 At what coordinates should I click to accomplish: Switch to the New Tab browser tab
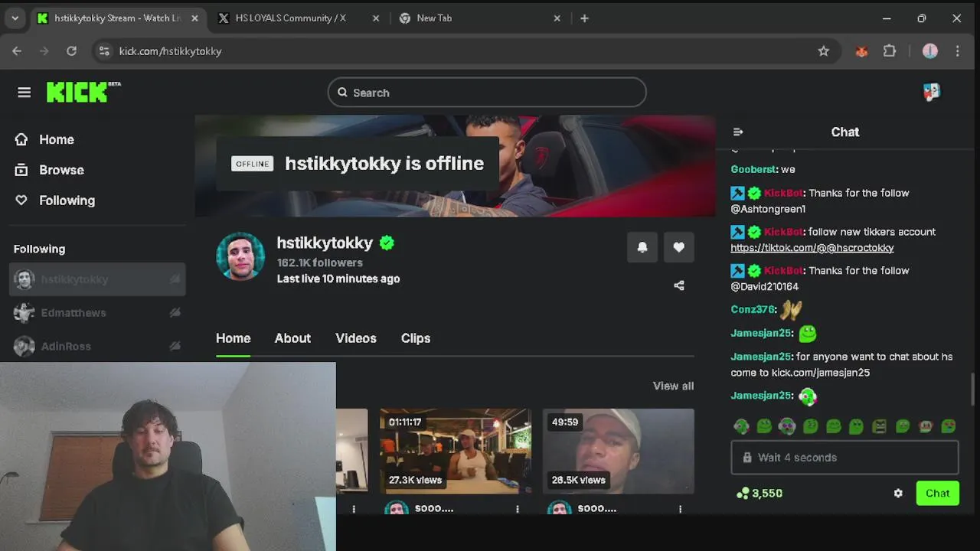coord(434,18)
